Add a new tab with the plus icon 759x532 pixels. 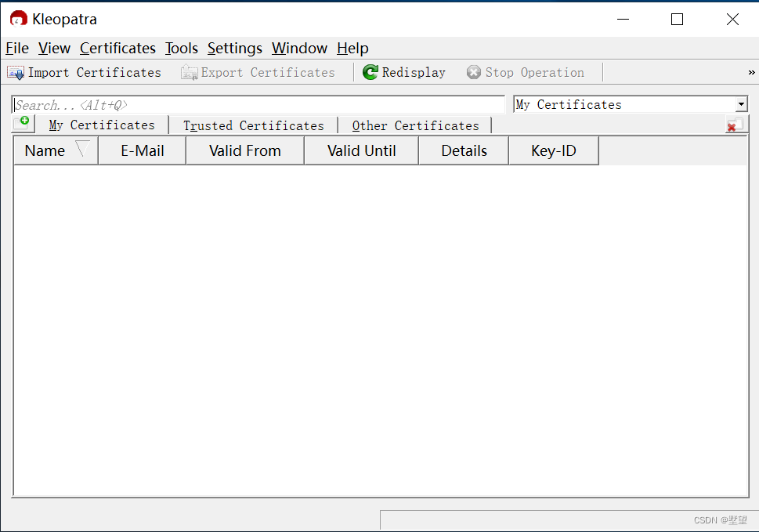click(22, 124)
